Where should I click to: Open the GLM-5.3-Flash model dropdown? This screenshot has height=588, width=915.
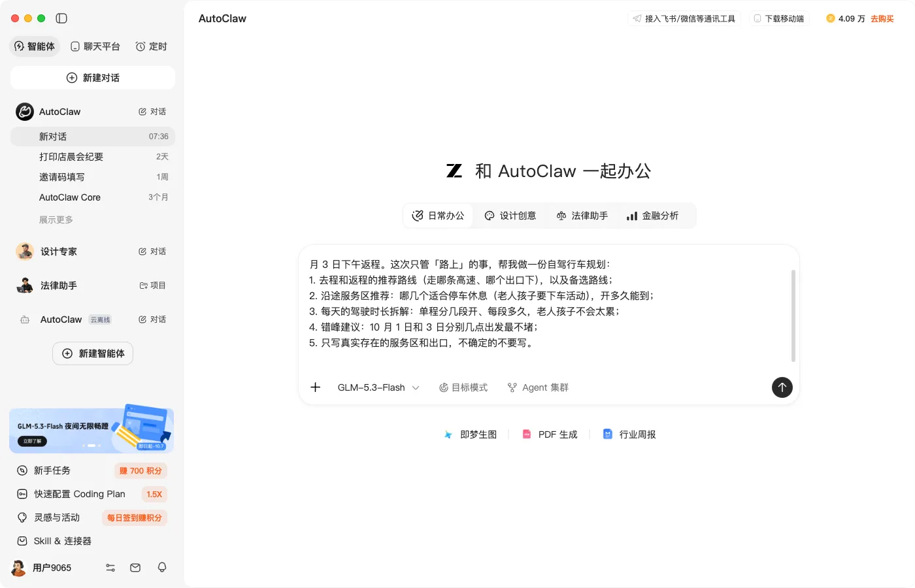tap(378, 387)
